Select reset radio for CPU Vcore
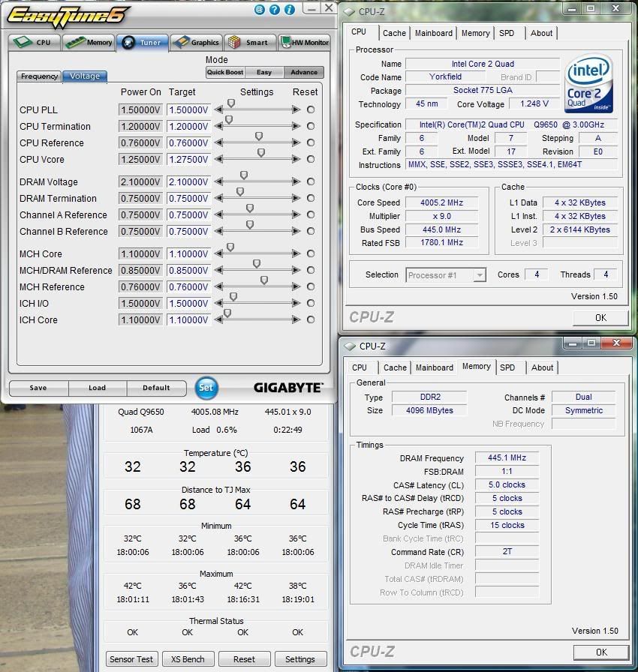 311,159
